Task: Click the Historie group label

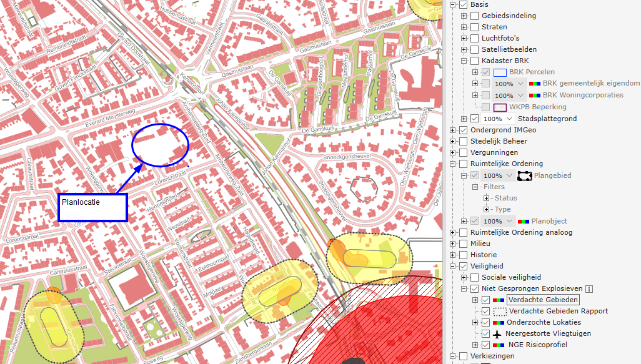Action: point(483,255)
